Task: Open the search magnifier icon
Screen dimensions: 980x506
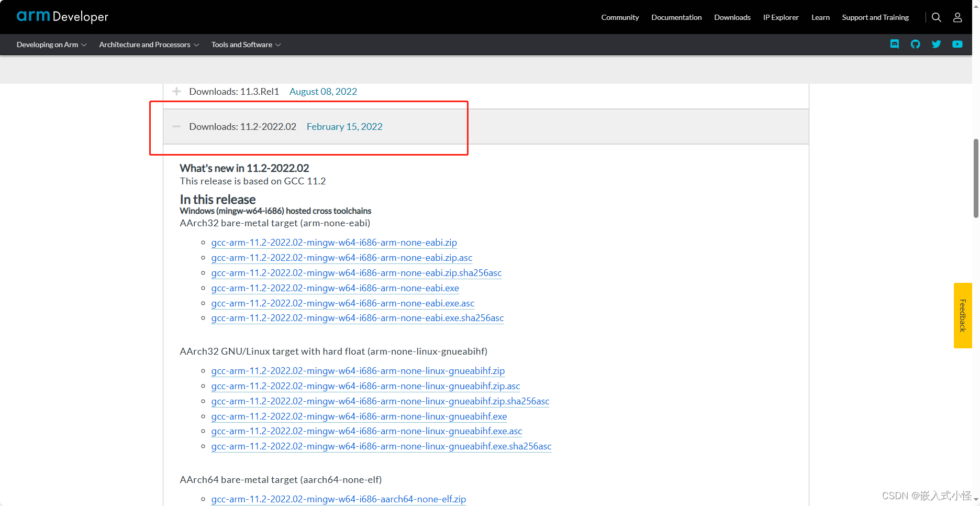Action: pyautogui.click(x=937, y=17)
